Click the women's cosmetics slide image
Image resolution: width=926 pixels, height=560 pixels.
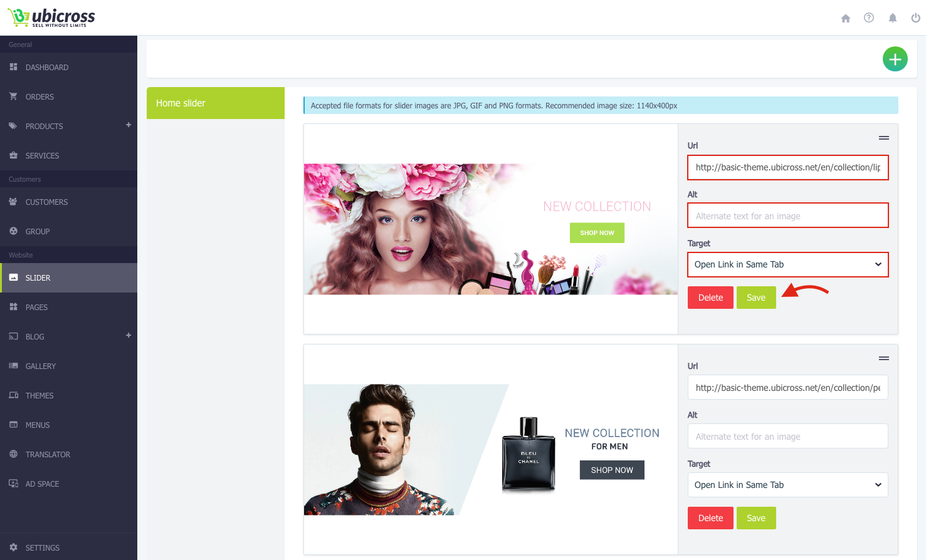[x=491, y=229]
